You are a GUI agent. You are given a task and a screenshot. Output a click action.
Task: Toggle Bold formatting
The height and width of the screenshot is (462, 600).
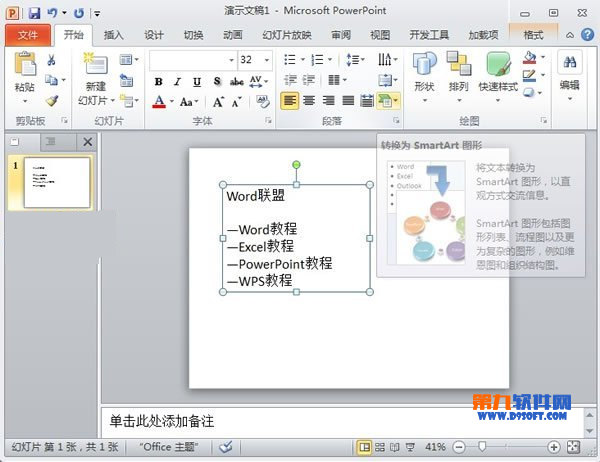158,81
